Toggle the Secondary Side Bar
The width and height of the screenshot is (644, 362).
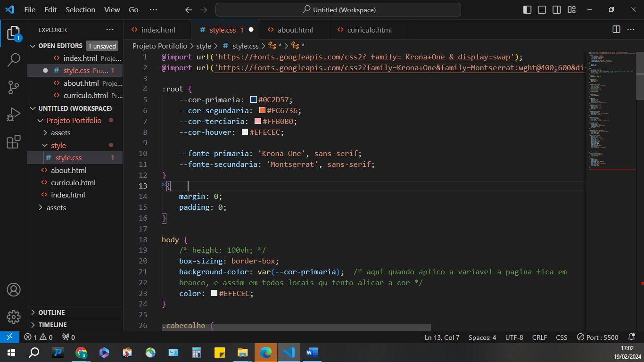pos(557,9)
